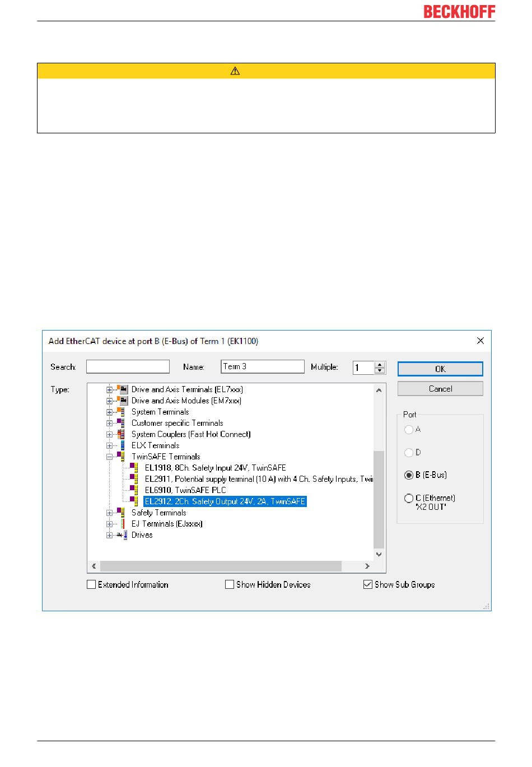Click the EL2912 safety output terminal icon
This screenshot has height=767, width=532.
134,501
